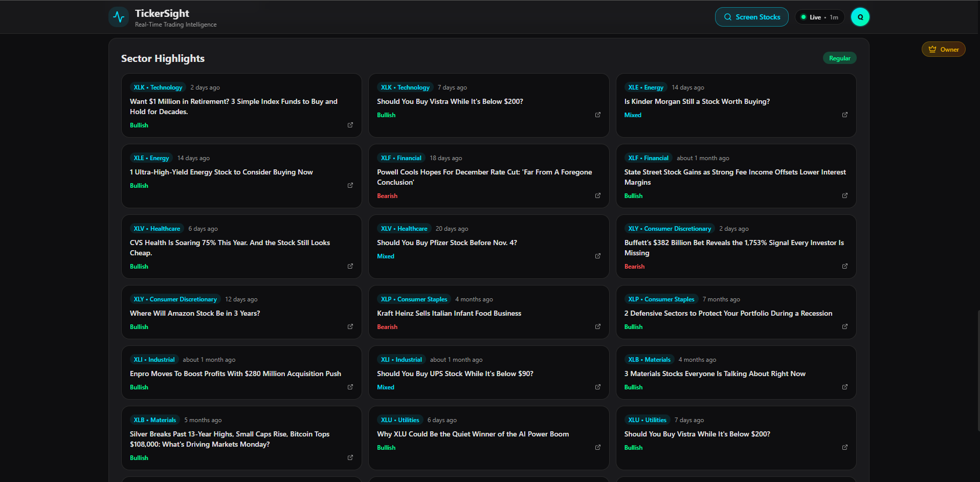This screenshot has height=482, width=980.
Task: Click Mixed label on Kinder Morgan card
Action: 633,115
